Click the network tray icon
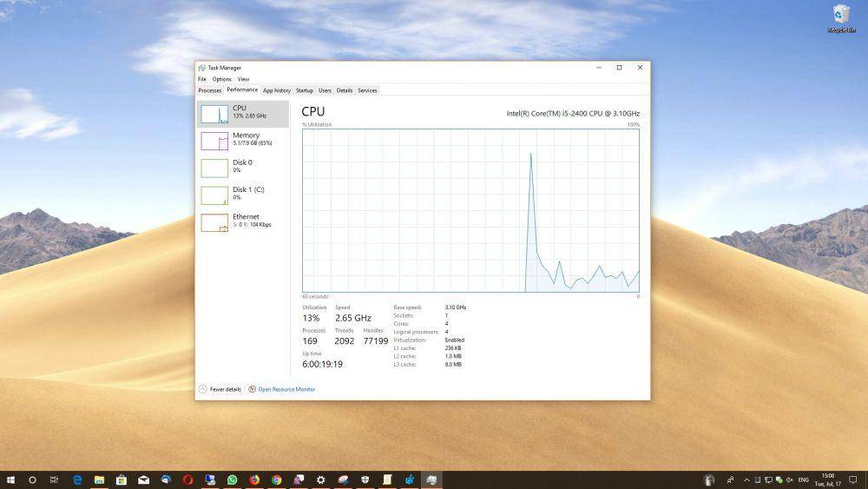This screenshot has width=868, height=489. pyautogui.click(x=768, y=480)
